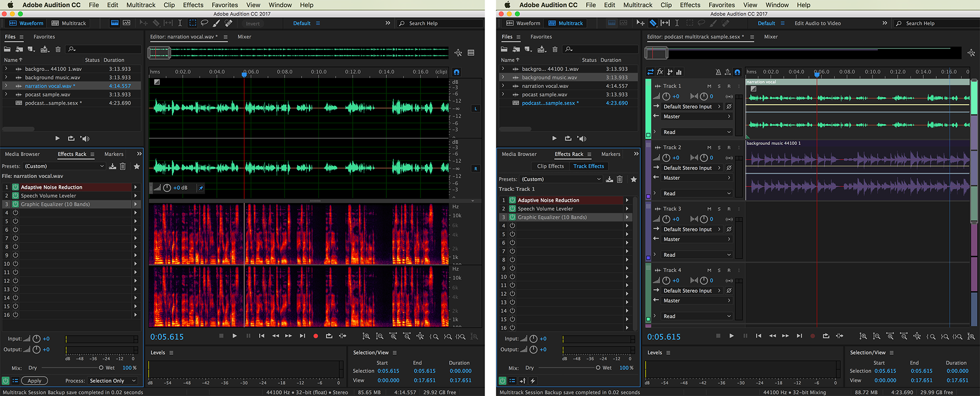The height and width of the screenshot is (396, 980).
Task: Select Edit Audio to Video workspace in right window
Action: click(x=817, y=23)
